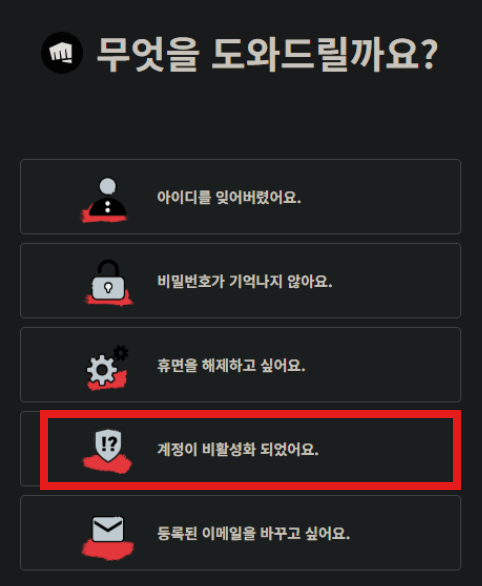482x586 pixels.
Task: Select "계정이 비활성화 되었어요." text
Action: 238,449
